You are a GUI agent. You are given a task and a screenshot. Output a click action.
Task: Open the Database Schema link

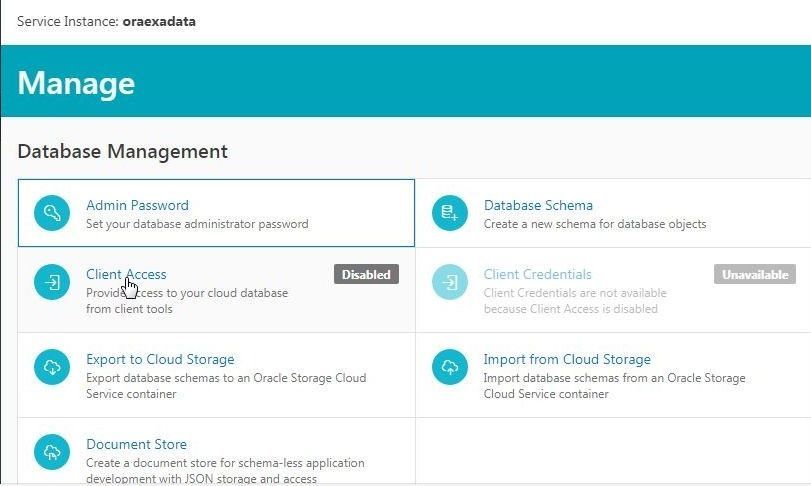(x=538, y=205)
